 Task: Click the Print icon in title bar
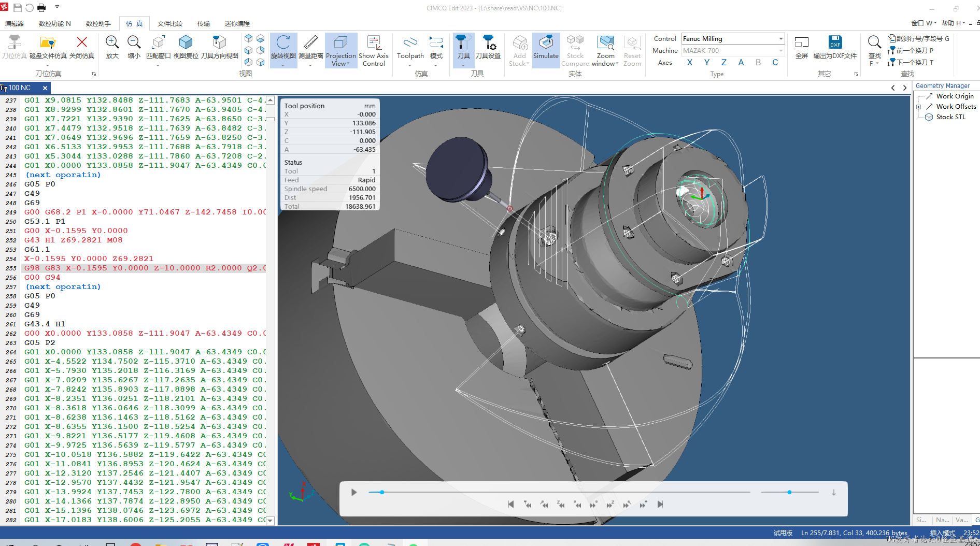[x=41, y=7]
